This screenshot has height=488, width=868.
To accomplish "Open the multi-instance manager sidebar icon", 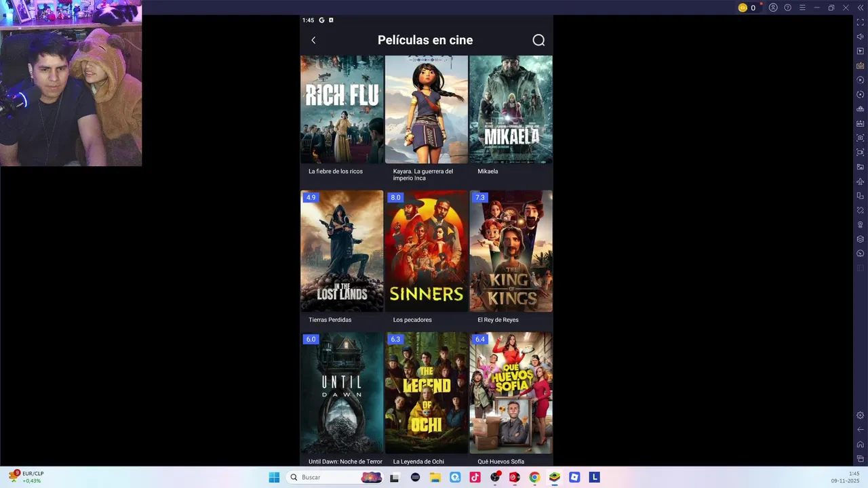I will [861, 109].
